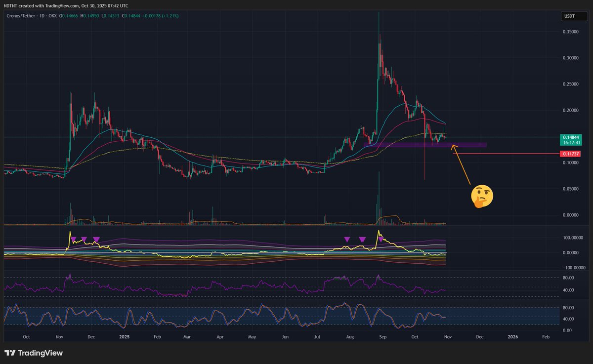This screenshot has height=364, width=593.
Task: Open the Cronos/Tether symbol selector
Action: [20, 15]
